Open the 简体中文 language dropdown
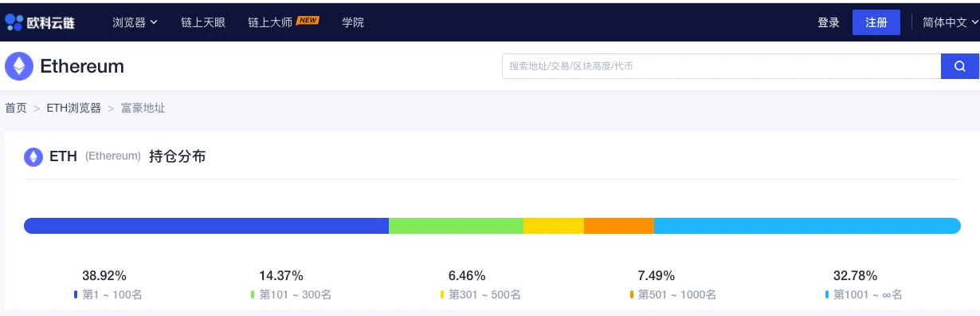This screenshot has width=980, height=316. 950,22
